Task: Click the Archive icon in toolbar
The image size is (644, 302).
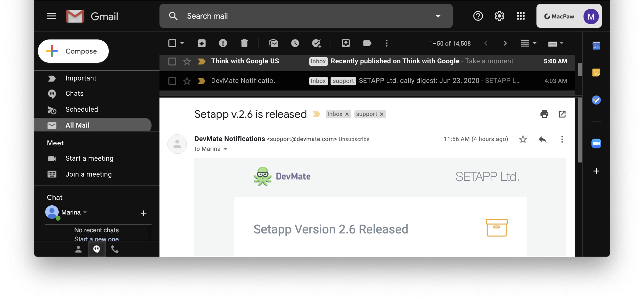Action: [x=201, y=43]
